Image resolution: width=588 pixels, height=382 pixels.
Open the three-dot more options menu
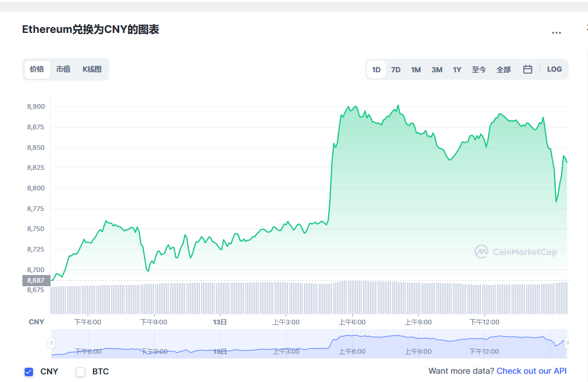[x=556, y=33]
